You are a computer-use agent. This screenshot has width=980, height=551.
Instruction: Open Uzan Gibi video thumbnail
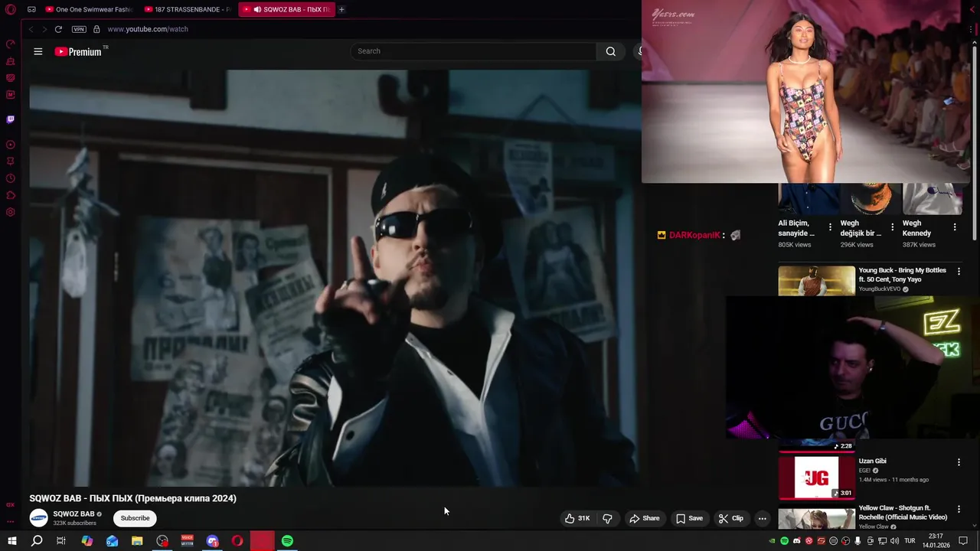(x=816, y=477)
